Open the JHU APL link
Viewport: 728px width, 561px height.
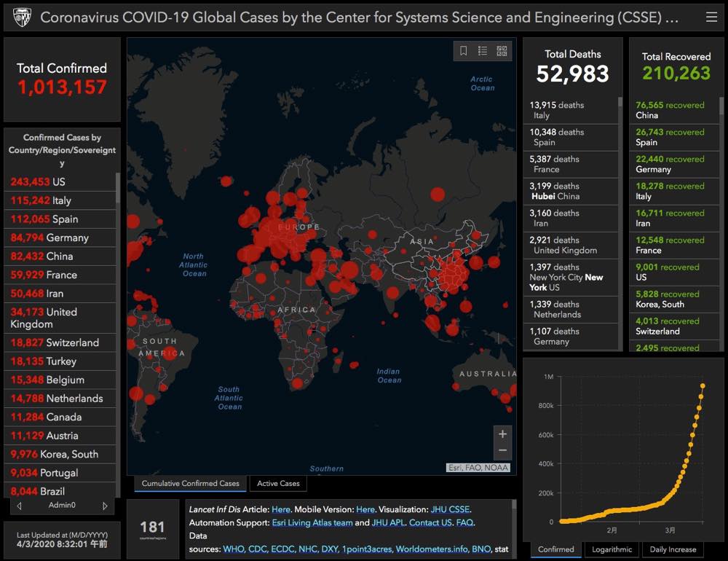(388, 522)
